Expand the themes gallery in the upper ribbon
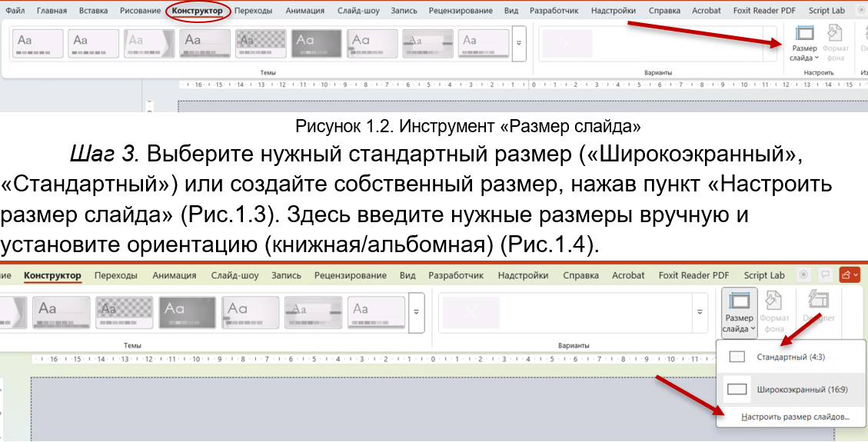This screenshot has width=868, height=442. 519,44
